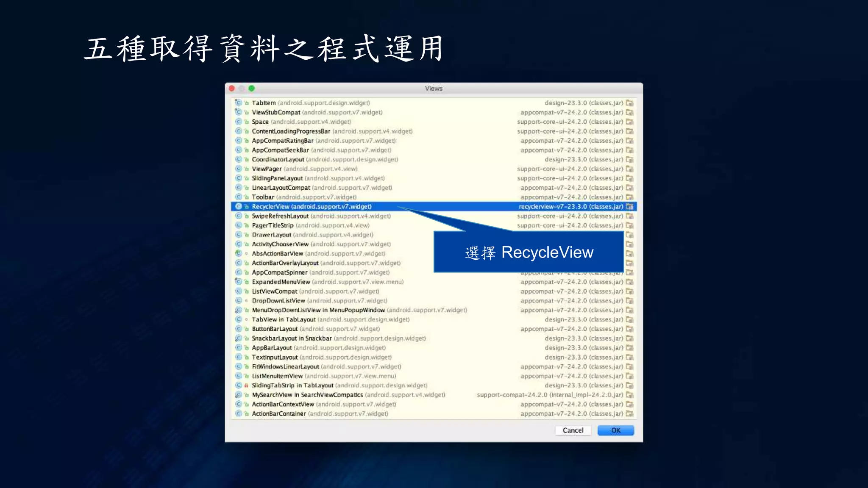Click class icon beside CoordinatorLayout
Image resolution: width=868 pixels, height=488 pixels.
(238, 160)
